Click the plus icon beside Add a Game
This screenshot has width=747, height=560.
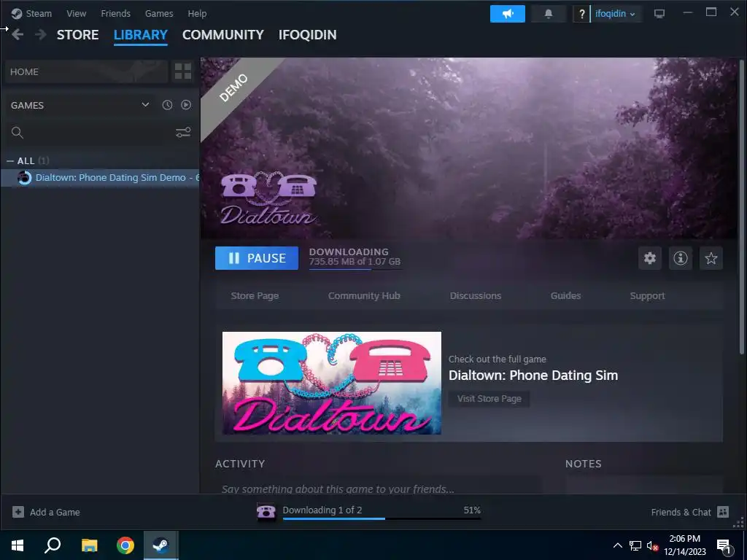(x=18, y=512)
